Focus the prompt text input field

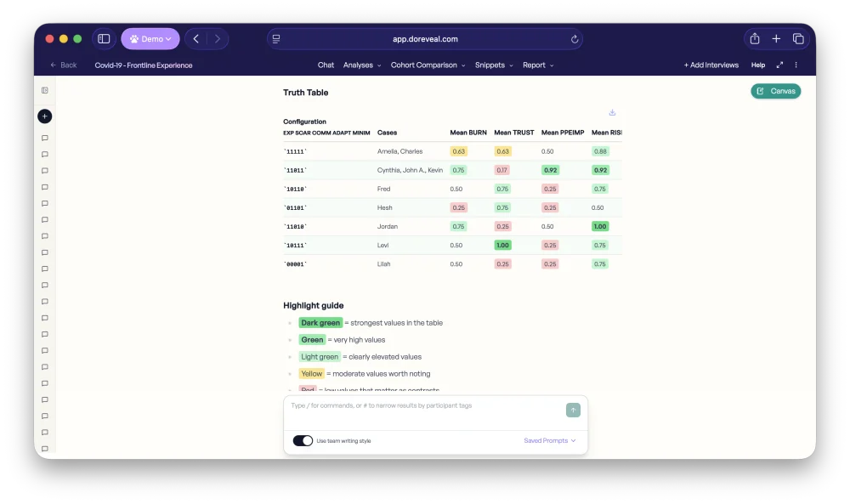pos(426,411)
